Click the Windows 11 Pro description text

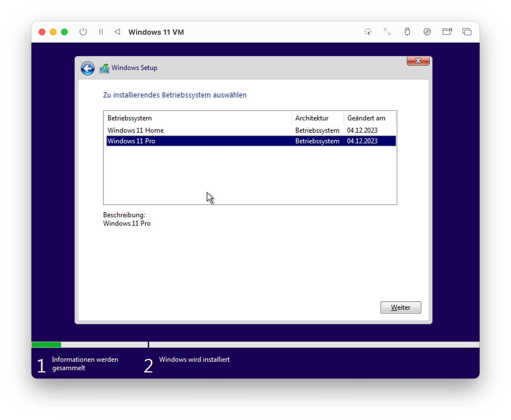(x=127, y=223)
